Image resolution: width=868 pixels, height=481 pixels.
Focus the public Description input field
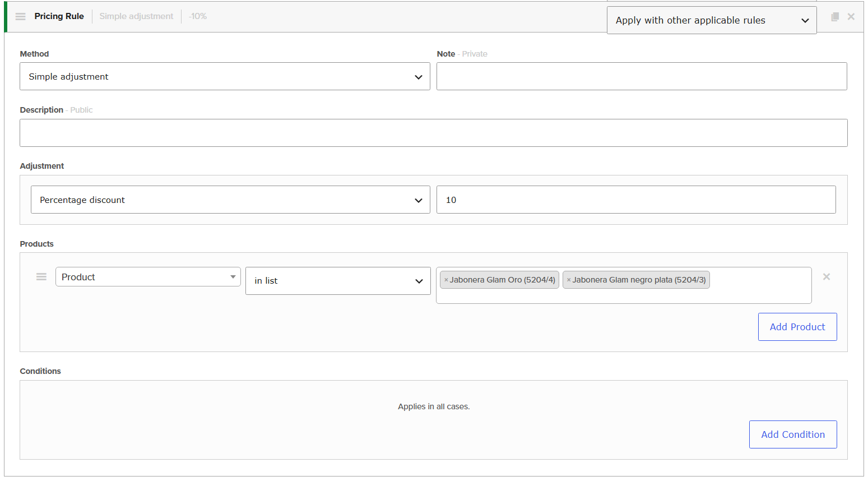[434, 133]
